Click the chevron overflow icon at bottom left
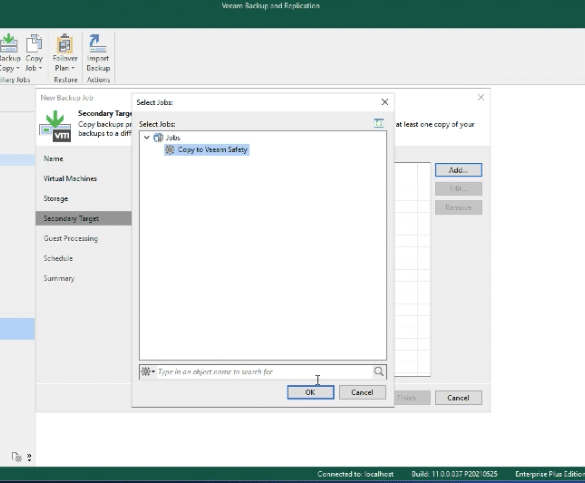This screenshot has width=585, height=483. click(x=29, y=457)
